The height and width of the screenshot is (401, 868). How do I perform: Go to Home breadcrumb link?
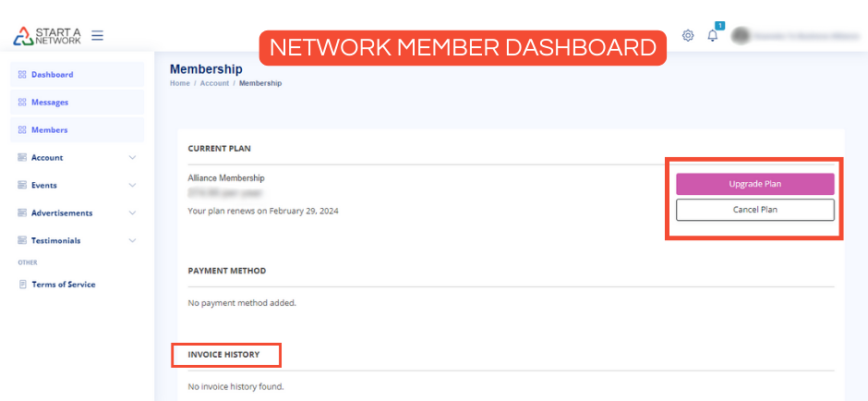coord(179,83)
